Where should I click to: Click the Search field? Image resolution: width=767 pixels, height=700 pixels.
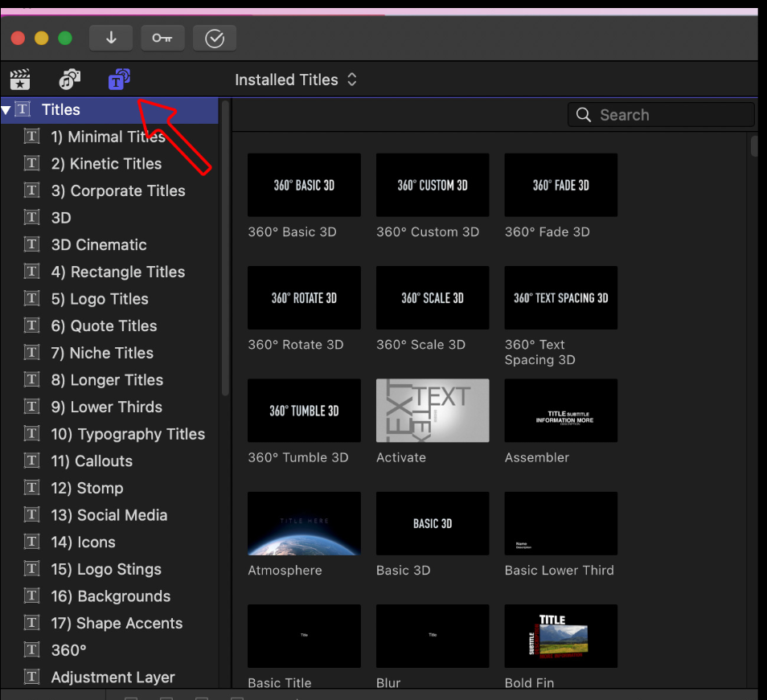click(x=661, y=115)
